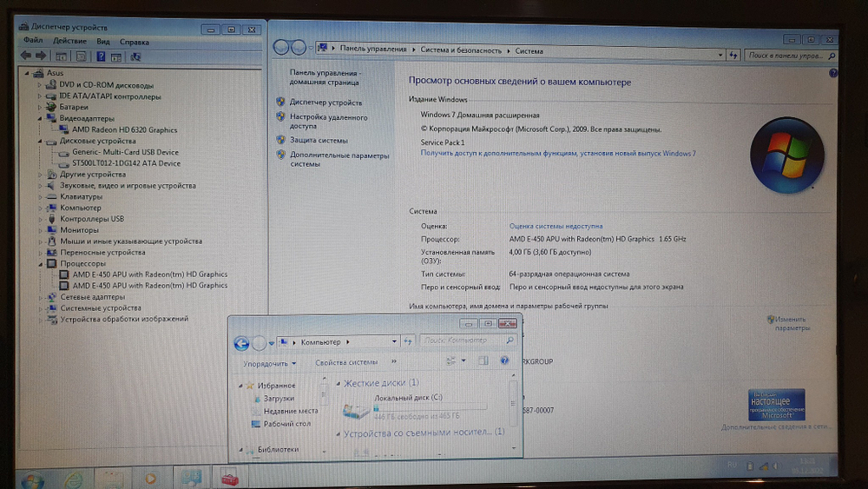Click the toolbar overflow chevrons in Компьютер window
This screenshot has height=489, width=868.
tap(393, 361)
